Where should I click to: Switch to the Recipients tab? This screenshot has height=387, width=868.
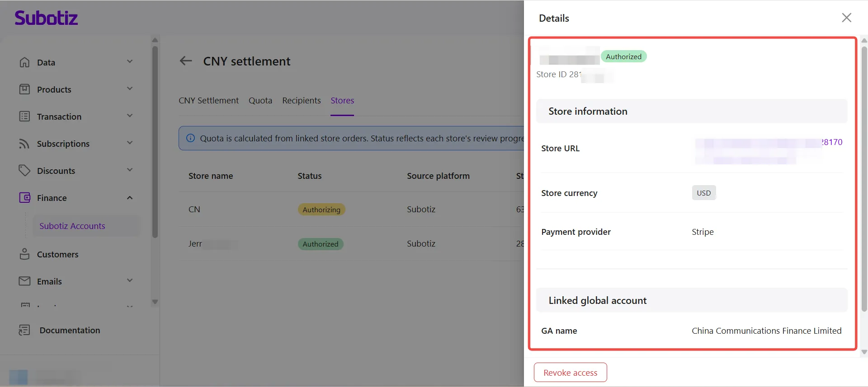pos(302,100)
